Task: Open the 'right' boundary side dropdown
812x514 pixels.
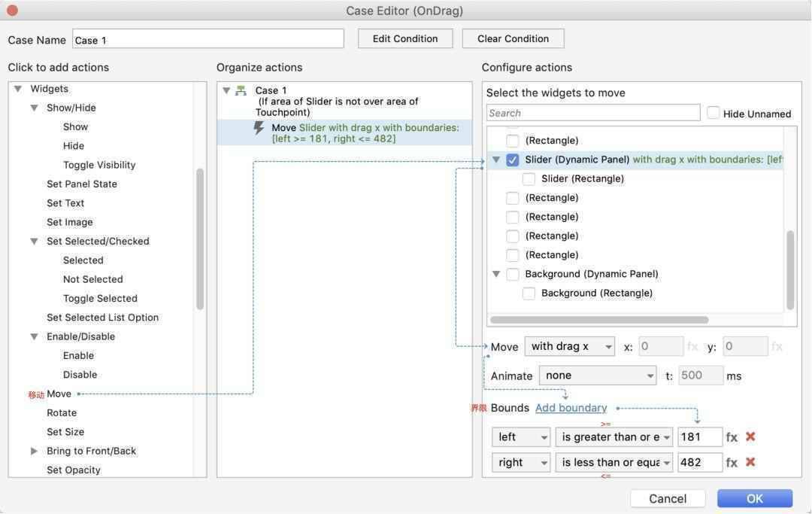Action: pos(521,462)
